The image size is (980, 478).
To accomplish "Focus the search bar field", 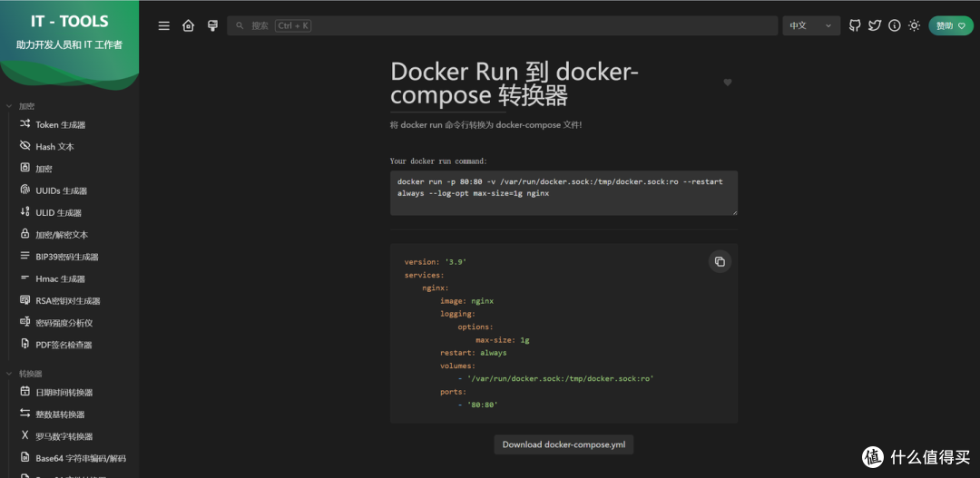I will coord(503,25).
